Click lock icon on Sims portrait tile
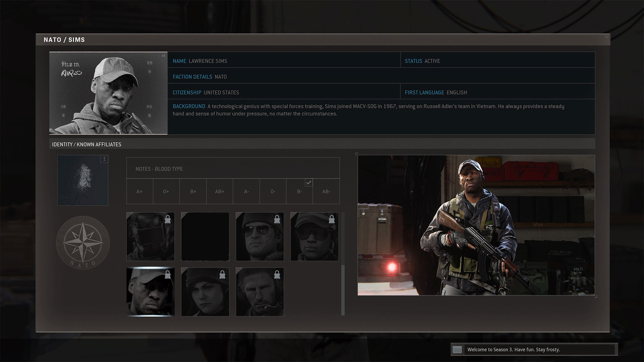The image size is (644, 362). coord(168,275)
